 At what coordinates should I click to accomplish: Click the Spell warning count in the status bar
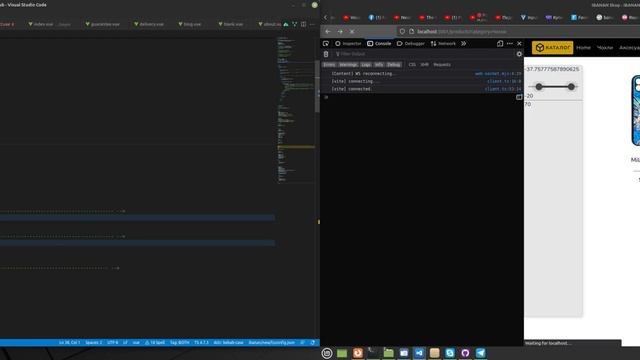(x=155, y=342)
